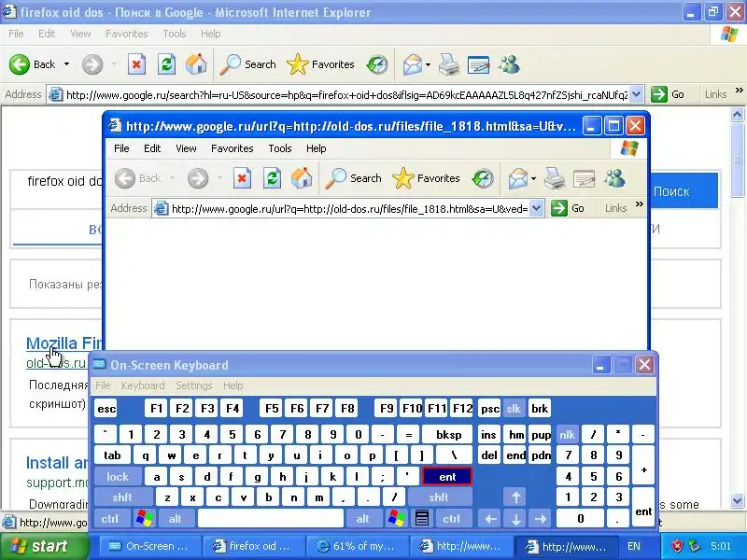Click EN language indicator on taskbar
747x560 pixels.
pos(634,546)
